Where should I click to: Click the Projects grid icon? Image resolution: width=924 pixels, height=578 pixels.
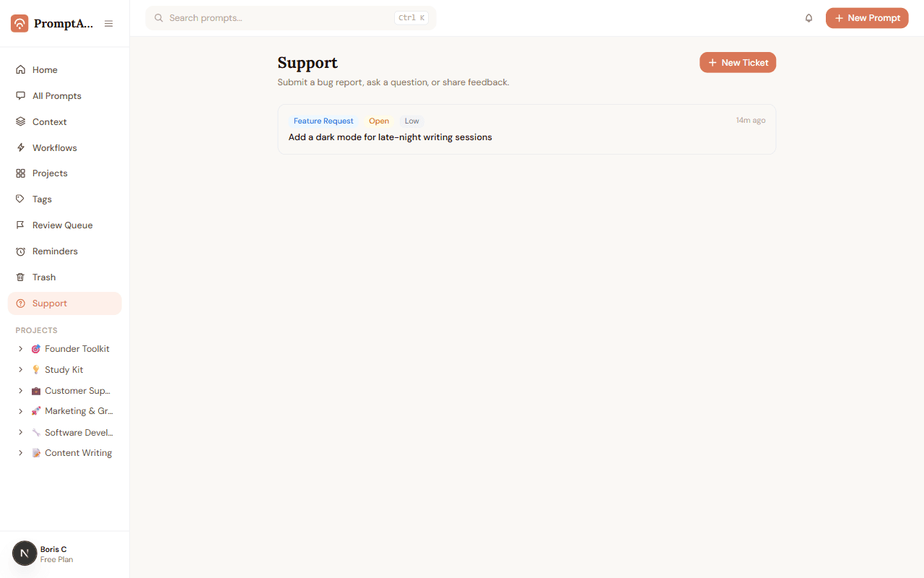pyautogui.click(x=20, y=173)
